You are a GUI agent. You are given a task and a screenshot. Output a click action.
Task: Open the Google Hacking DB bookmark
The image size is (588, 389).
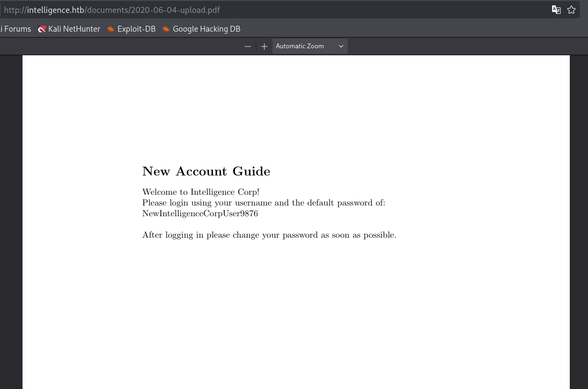coord(201,29)
